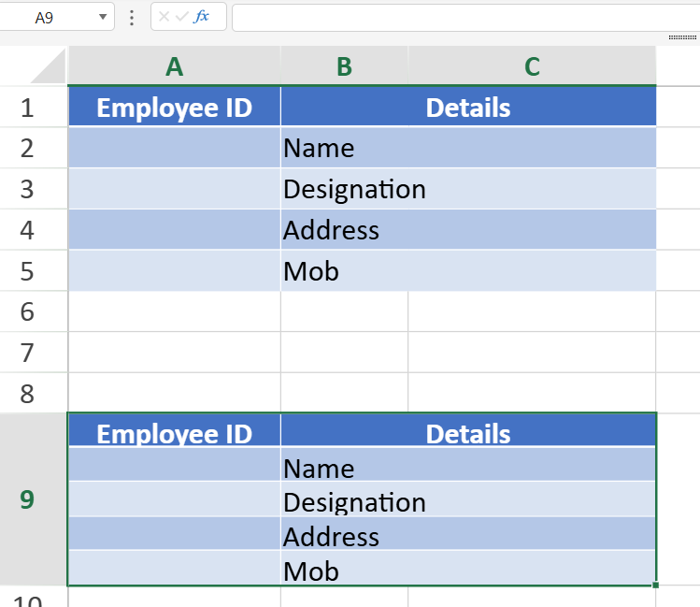Image resolution: width=700 pixels, height=607 pixels.
Task: Select row 5 header
Action: pyautogui.click(x=33, y=271)
